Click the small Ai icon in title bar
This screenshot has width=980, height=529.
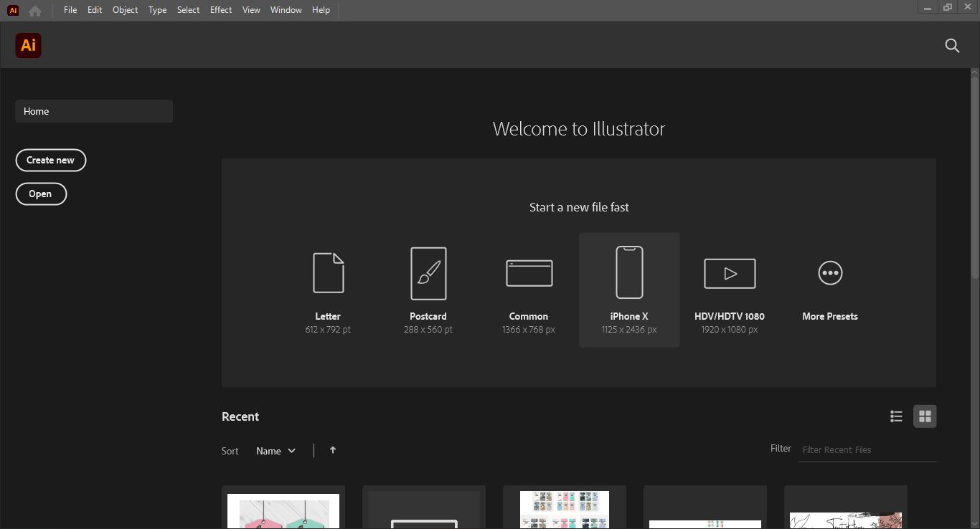point(13,10)
